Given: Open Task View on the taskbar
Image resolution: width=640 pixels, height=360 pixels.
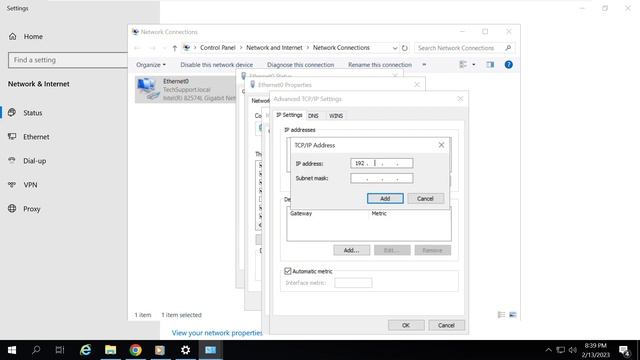Looking at the screenshot, I should click(x=60, y=350).
